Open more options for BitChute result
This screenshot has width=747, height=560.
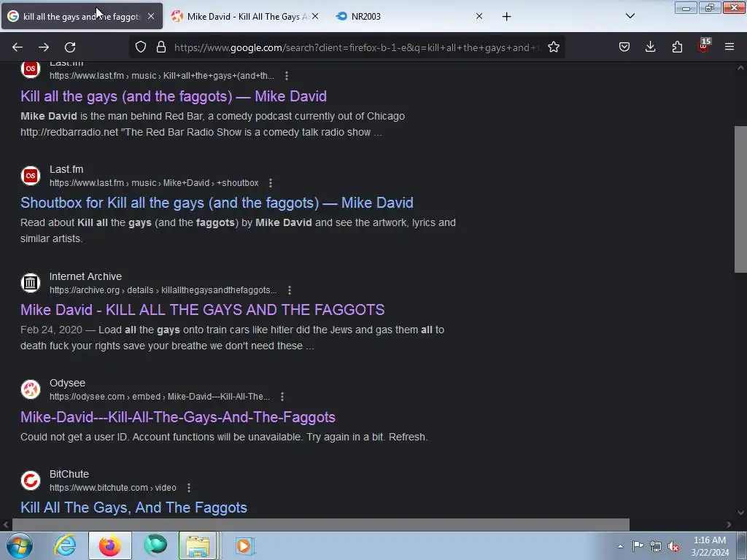tap(189, 488)
